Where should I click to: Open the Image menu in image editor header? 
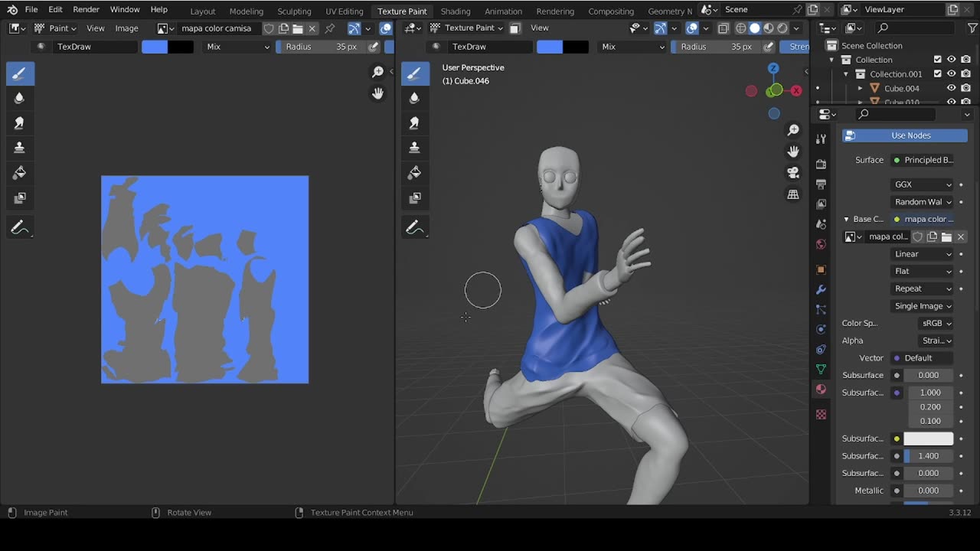tap(126, 28)
